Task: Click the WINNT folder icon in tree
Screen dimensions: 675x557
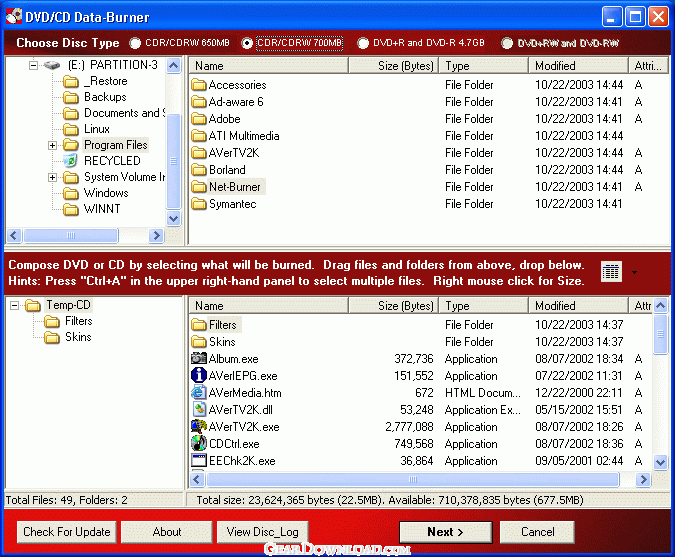Action: pos(71,209)
